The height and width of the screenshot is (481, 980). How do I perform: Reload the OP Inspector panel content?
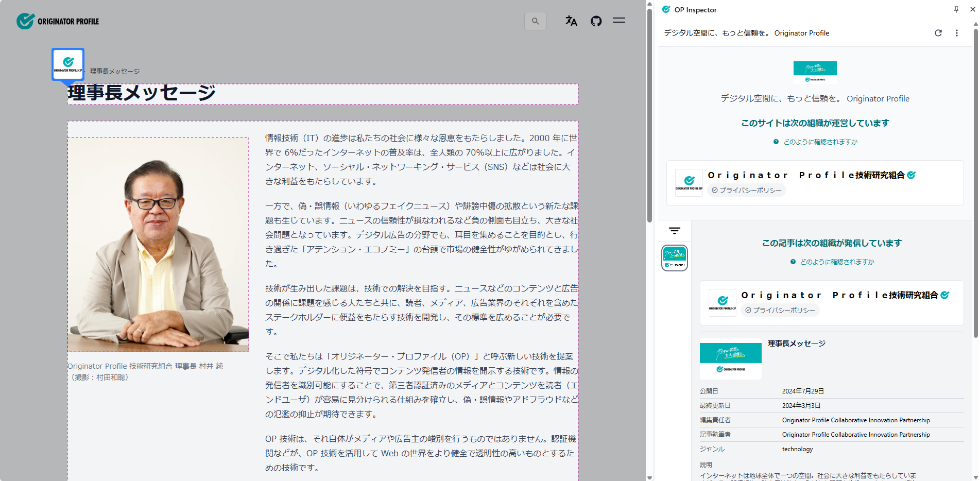(x=938, y=33)
